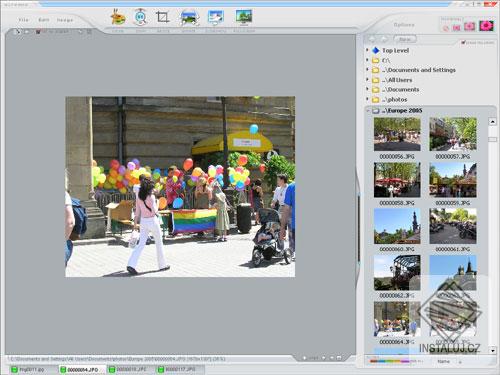Click the rainbow color bar below thumbnails

(389, 361)
